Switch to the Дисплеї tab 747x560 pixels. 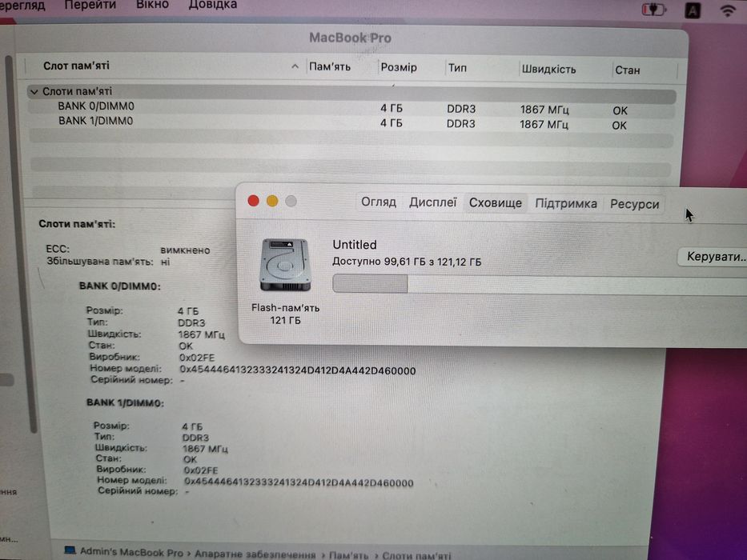click(x=432, y=202)
